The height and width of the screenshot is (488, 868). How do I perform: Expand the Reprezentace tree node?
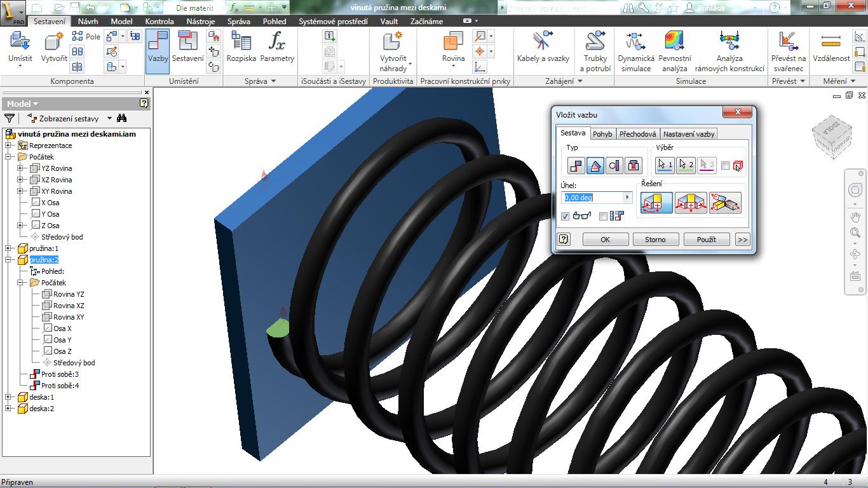tap(8, 146)
